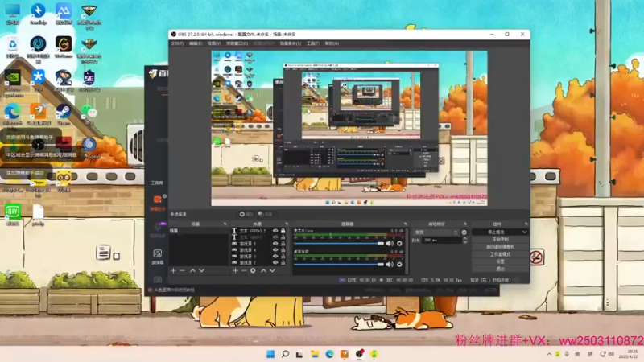Image resolution: width=644 pixels, height=362 pixels.
Task: Click 退出 to exit OBS
Action: point(500,269)
